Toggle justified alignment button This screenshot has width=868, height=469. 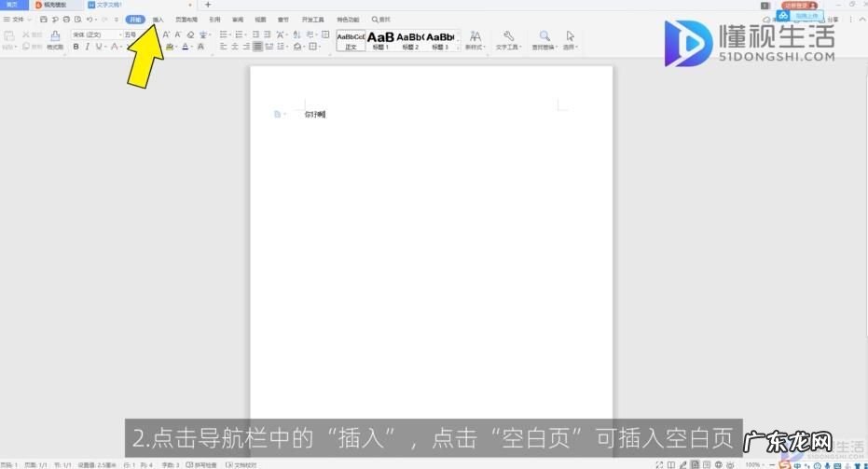[x=257, y=47]
